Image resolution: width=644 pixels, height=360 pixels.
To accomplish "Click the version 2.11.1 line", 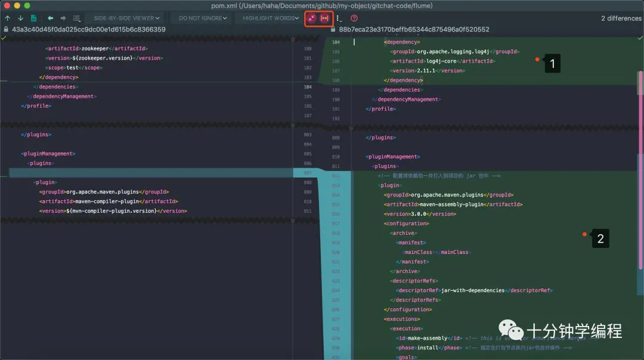I will click(427, 70).
